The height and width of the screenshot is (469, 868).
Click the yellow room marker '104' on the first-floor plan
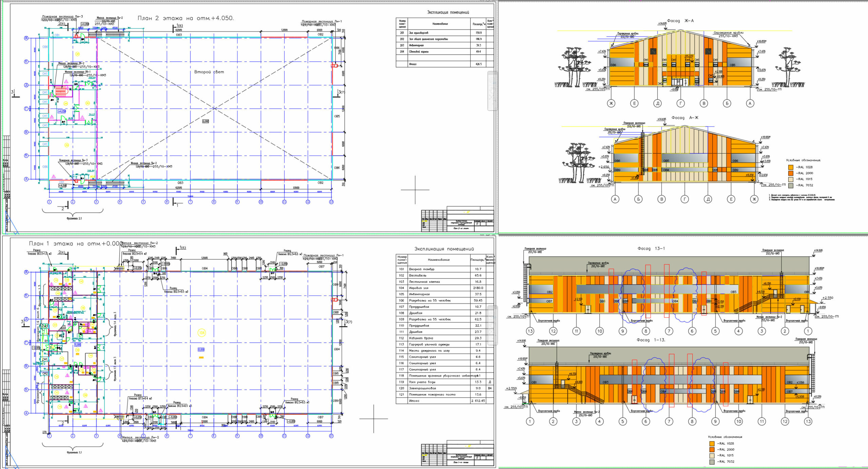coord(201,333)
